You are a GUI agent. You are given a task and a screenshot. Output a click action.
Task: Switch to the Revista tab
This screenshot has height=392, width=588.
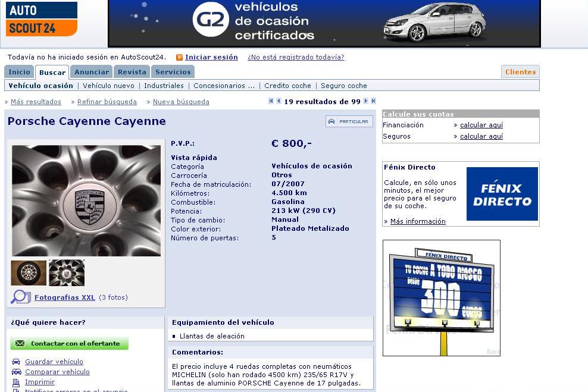pyautogui.click(x=132, y=72)
